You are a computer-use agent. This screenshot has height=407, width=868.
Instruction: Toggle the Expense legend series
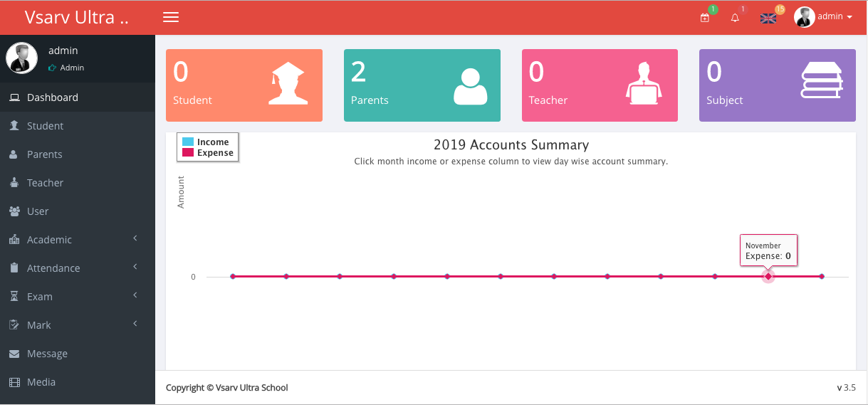207,153
